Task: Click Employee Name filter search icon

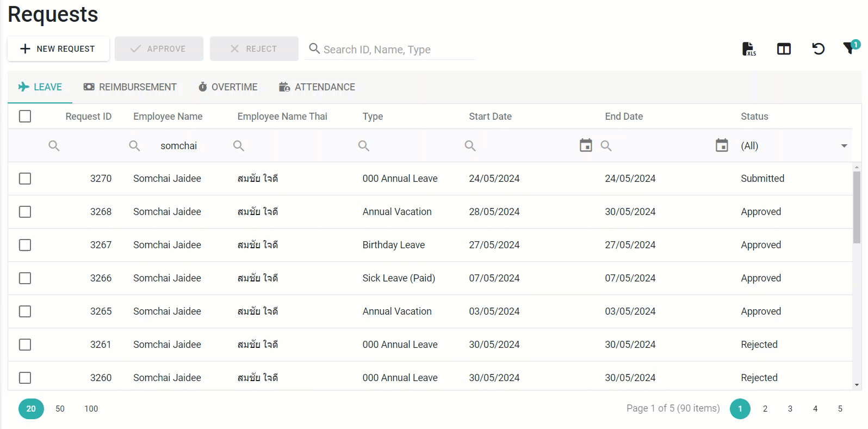Action: coord(134,146)
